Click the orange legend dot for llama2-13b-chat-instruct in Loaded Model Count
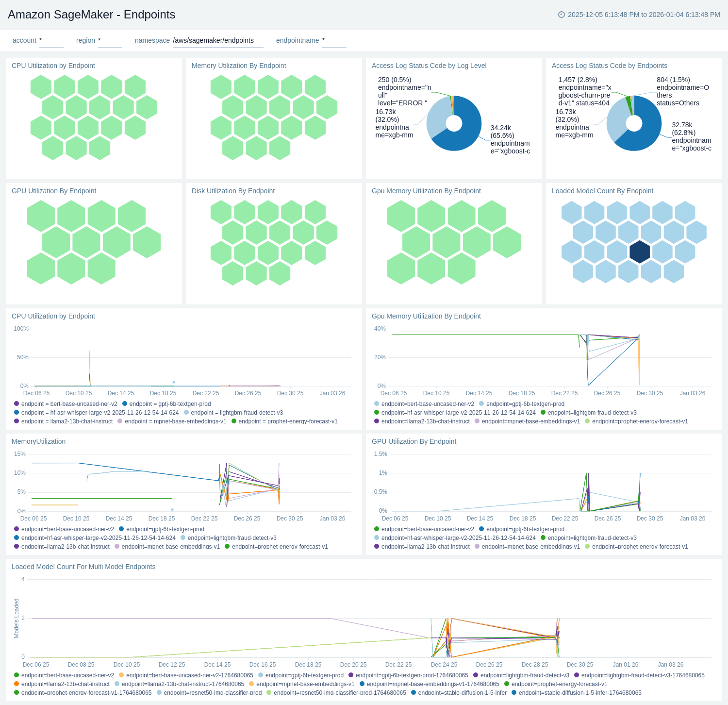Viewport: 728px width, 705px height. (17, 684)
